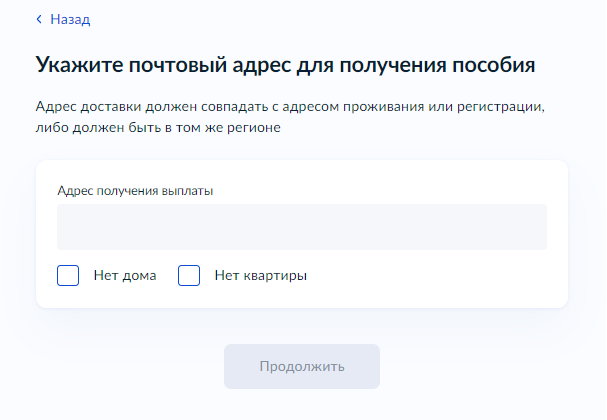This screenshot has height=420, width=607.
Task: Enable the Нет квартиры checkbox
Action: tap(189, 276)
